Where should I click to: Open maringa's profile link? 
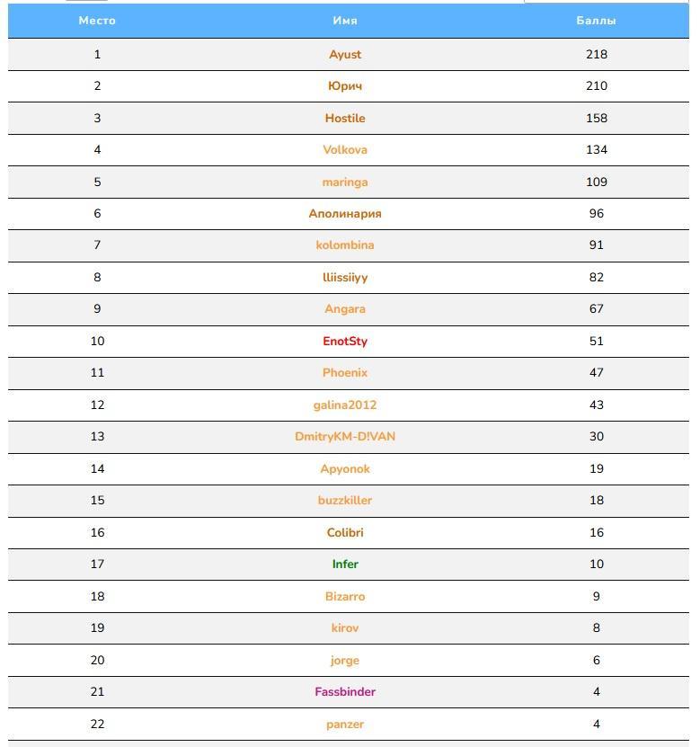(345, 182)
